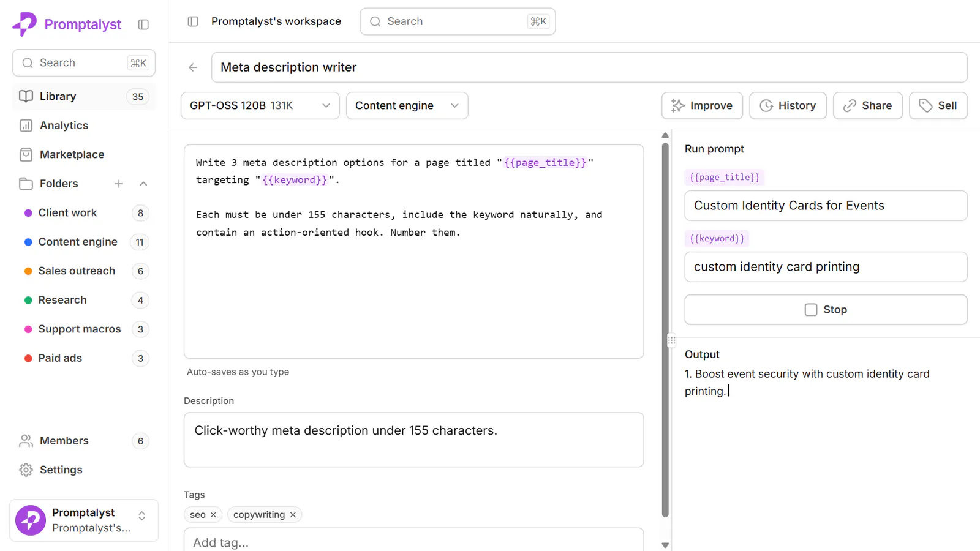Click the panel resize handle
980x551 pixels.
672,340
